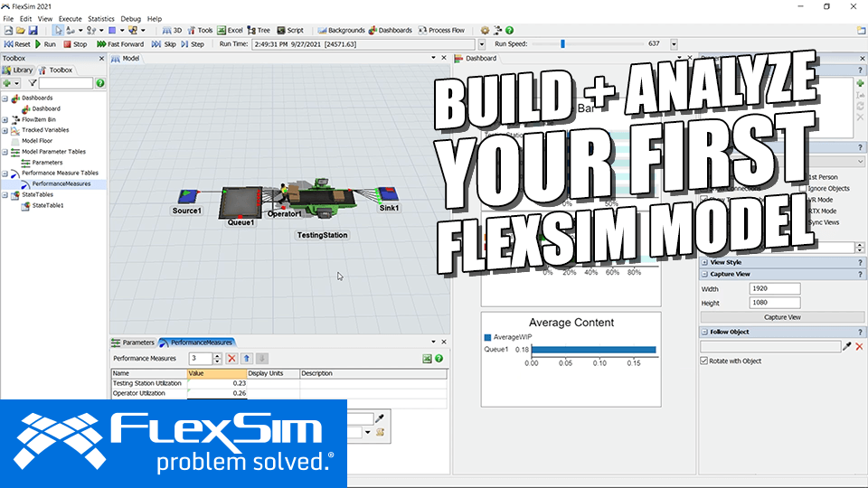Open the Statistics menu
The width and height of the screenshot is (868, 488).
pyautogui.click(x=100, y=19)
